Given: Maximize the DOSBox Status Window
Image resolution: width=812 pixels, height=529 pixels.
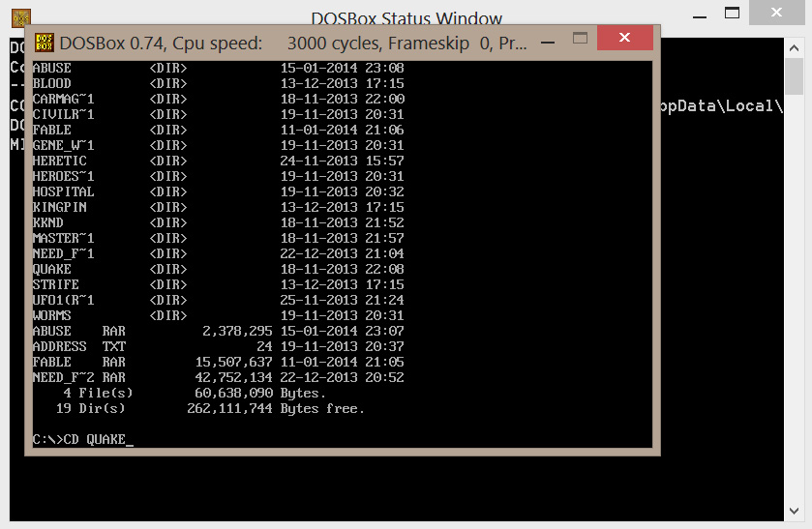Looking at the screenshot, I should click(x=732, y=13).
